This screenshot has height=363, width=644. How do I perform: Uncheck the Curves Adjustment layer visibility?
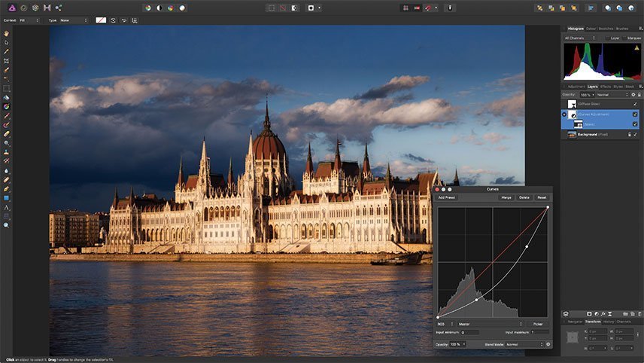pos(635,114)
